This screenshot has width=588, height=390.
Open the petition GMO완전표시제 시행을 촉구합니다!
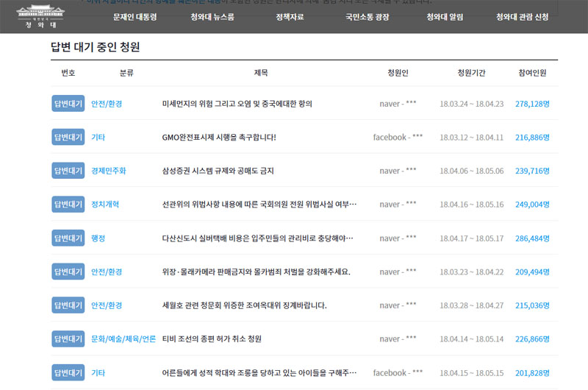(219, 137)
